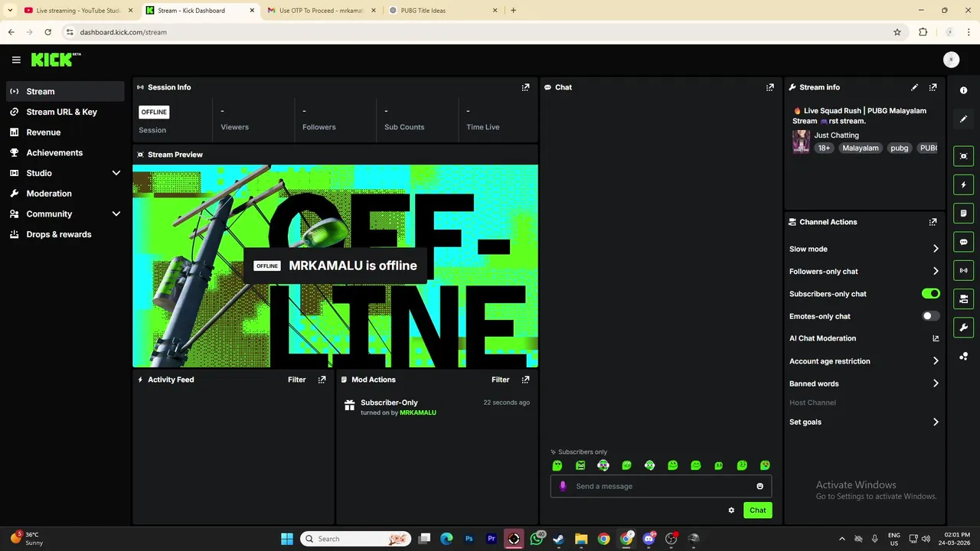Expand Set goals option
Image resolution: width=980 pixels, height=551 pixels.
pos(936,422)
